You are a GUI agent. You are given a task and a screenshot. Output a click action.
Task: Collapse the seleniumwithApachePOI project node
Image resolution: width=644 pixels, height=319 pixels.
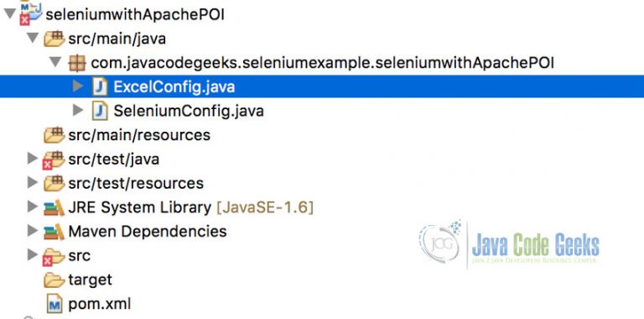point(9,14)
